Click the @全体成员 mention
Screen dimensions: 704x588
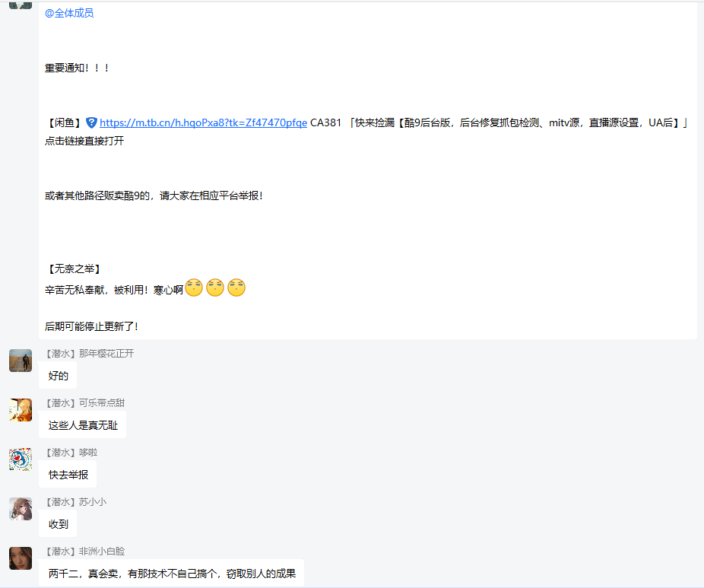tap(69, 13)
